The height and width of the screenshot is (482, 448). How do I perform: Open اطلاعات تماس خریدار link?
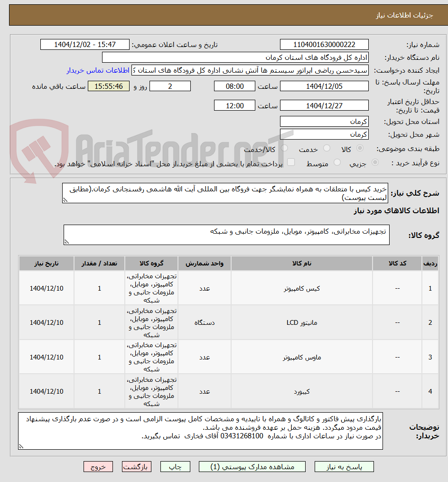(x=98, y=70)
